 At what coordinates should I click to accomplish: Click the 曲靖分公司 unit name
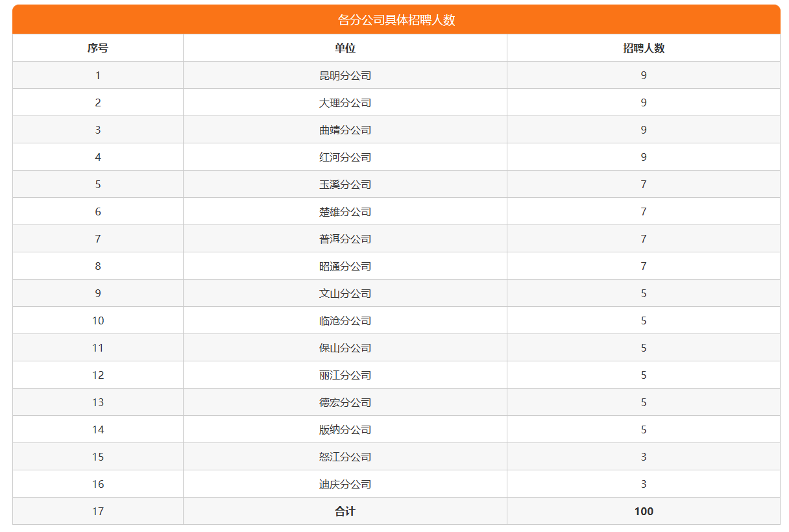(345, 130)
